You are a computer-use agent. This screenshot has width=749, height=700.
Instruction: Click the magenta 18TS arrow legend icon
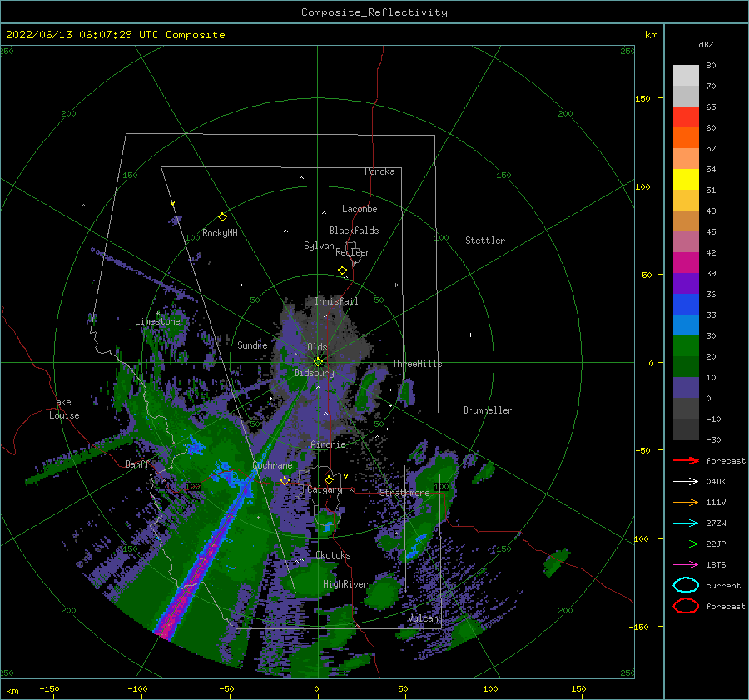pos(686,565)
